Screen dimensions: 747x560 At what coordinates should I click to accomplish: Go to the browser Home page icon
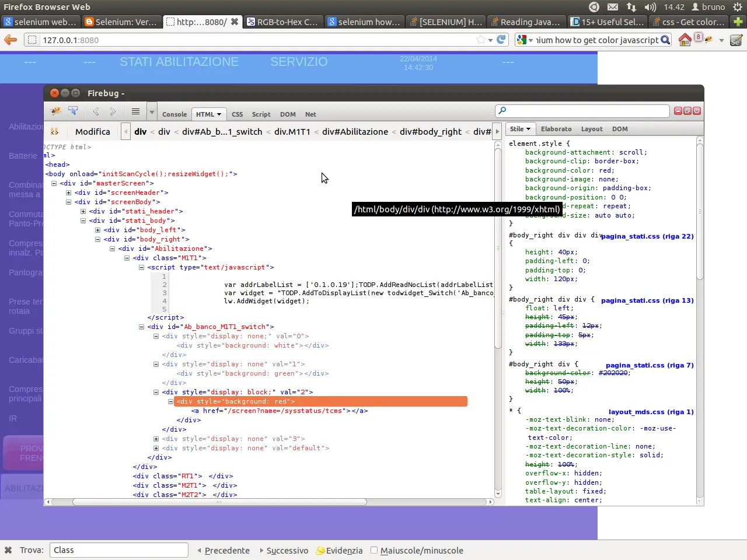[685, 40]
